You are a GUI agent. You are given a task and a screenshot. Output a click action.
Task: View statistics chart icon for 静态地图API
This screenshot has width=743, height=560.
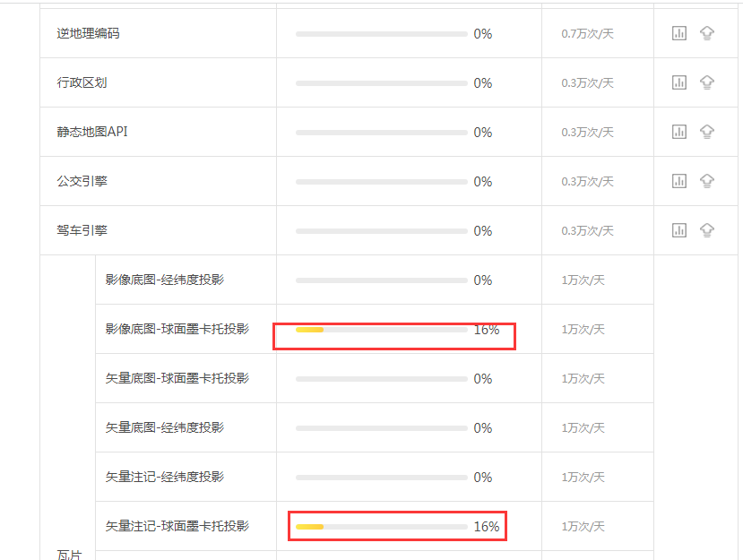[x=679, y=132]
